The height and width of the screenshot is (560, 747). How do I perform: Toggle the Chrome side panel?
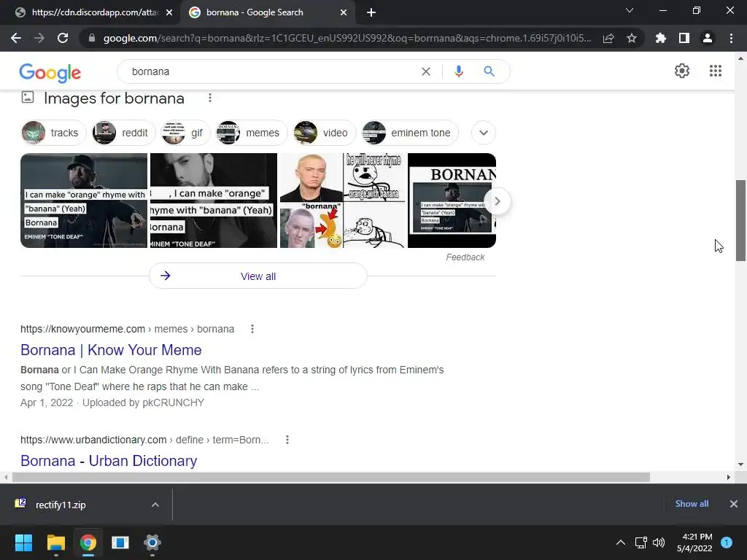coord(684,38)
